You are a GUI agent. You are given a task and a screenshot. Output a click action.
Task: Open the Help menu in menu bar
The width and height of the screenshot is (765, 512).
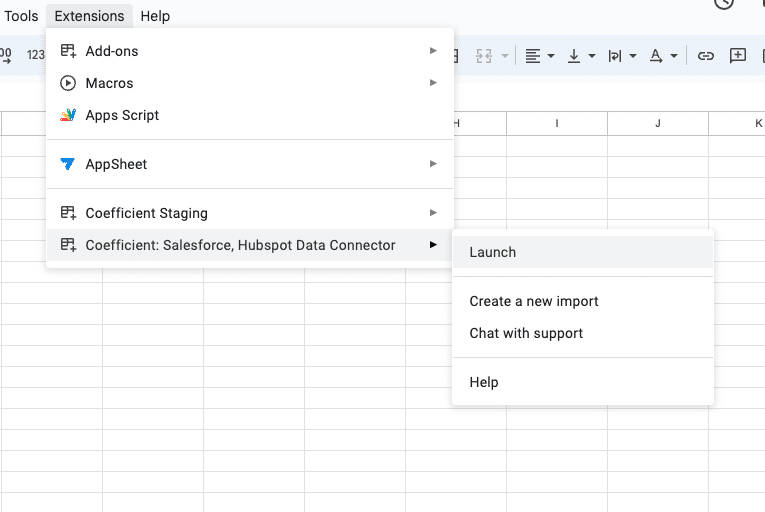pyautogui.click(x=155, y=16)
